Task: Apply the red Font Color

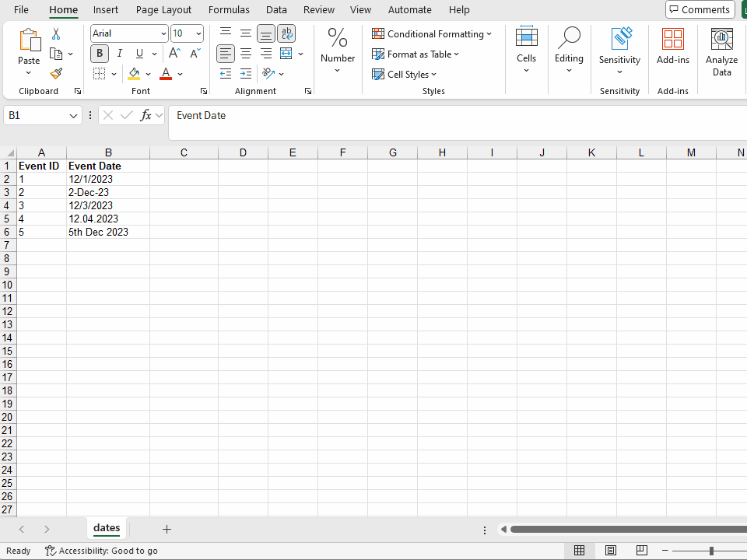Action: [166, 73]
